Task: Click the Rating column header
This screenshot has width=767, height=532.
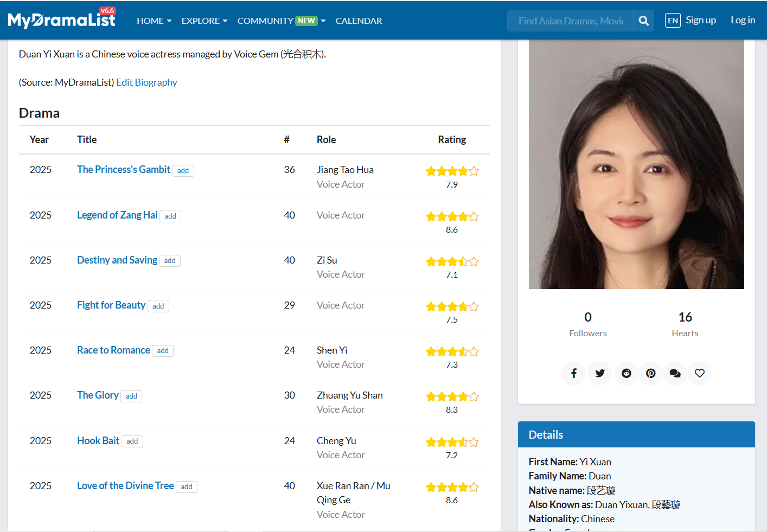Action: [x=452, y=140]
